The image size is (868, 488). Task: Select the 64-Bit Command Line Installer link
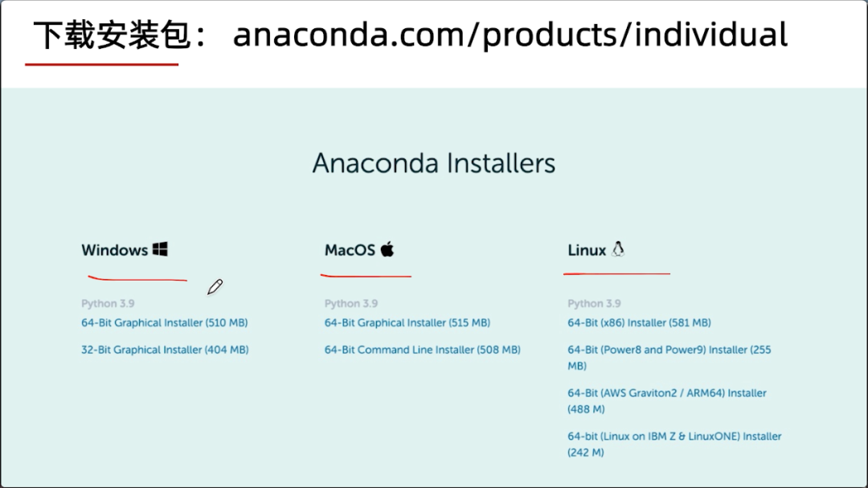coord(422,350)
